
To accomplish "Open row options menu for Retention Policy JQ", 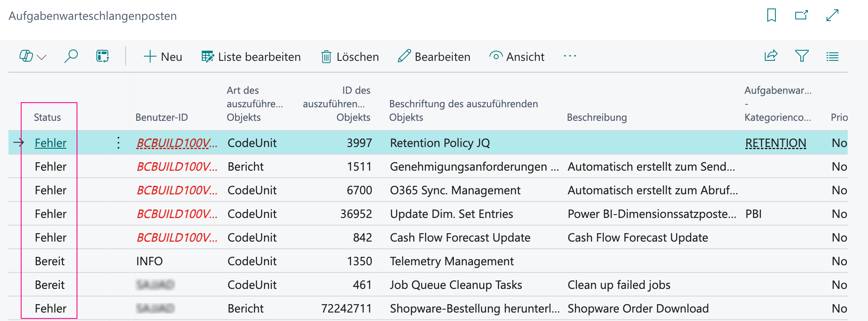I will (118, 143).
